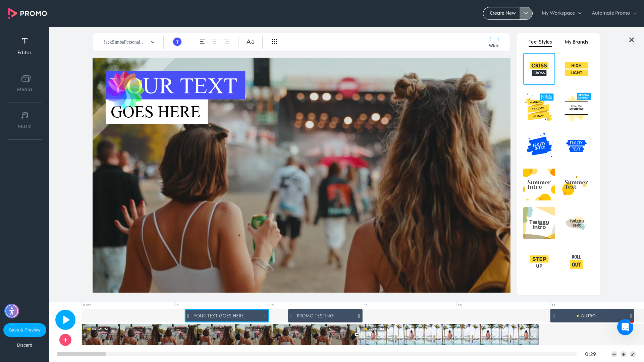Pick the Summer Intro text style
This screenshot has height=362, width=644.
(x=539, y=184)
